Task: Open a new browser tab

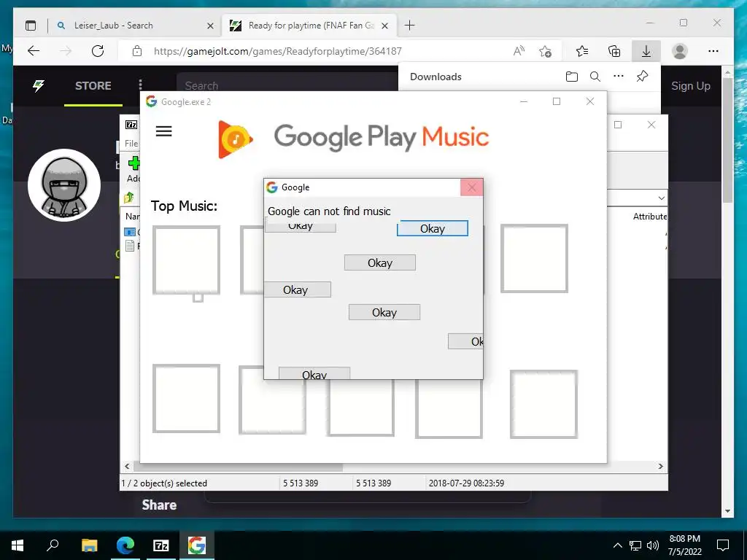Action: [x=409, y=26]
